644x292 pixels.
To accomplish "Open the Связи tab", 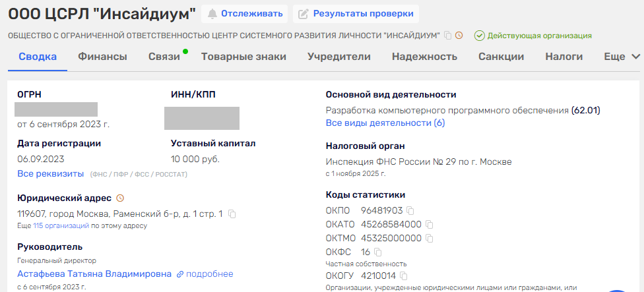I will 164,57.
